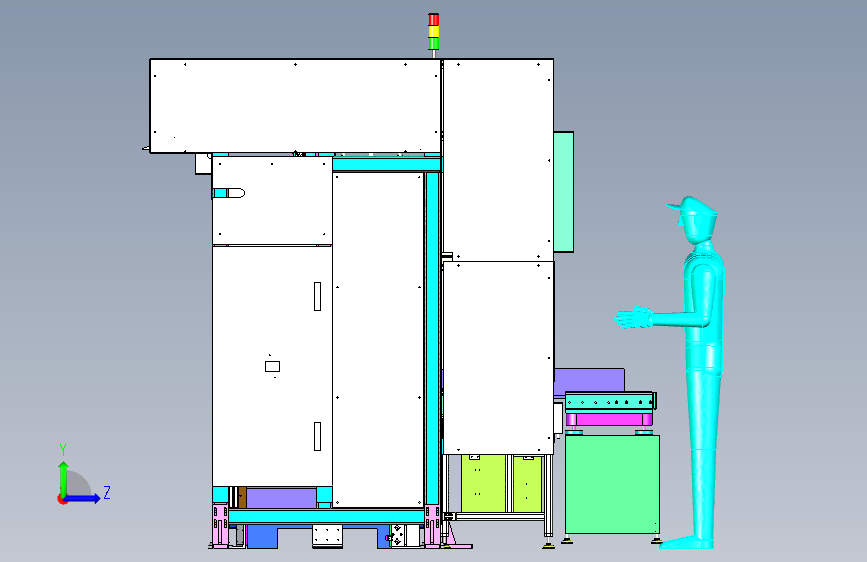Select the purple box behind the conveyor
867x562 pixels.
click(x=589, y=382)
